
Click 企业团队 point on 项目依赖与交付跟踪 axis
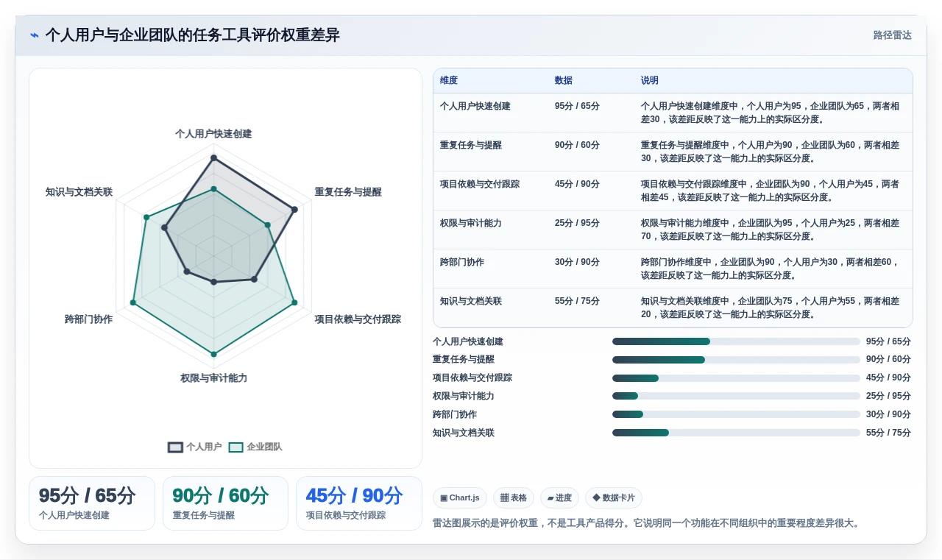[294, 302]
